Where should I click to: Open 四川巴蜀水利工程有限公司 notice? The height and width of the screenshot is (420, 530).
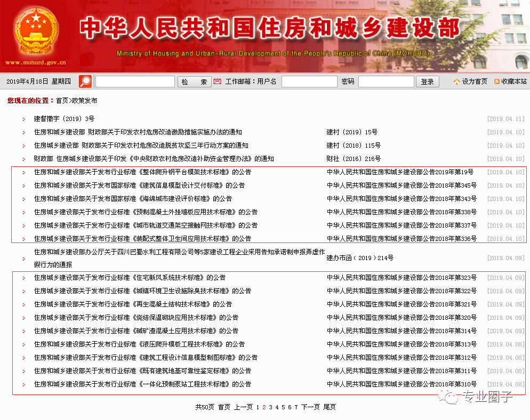tap(179, 258)
